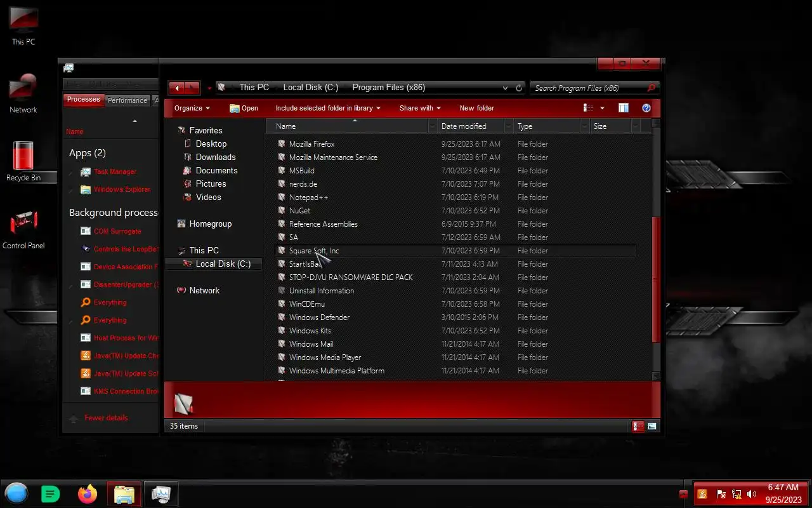Click Program Files (x86) breadcrumb segment
Viewport: 812px width, 508px height.
tap(388, 88)
